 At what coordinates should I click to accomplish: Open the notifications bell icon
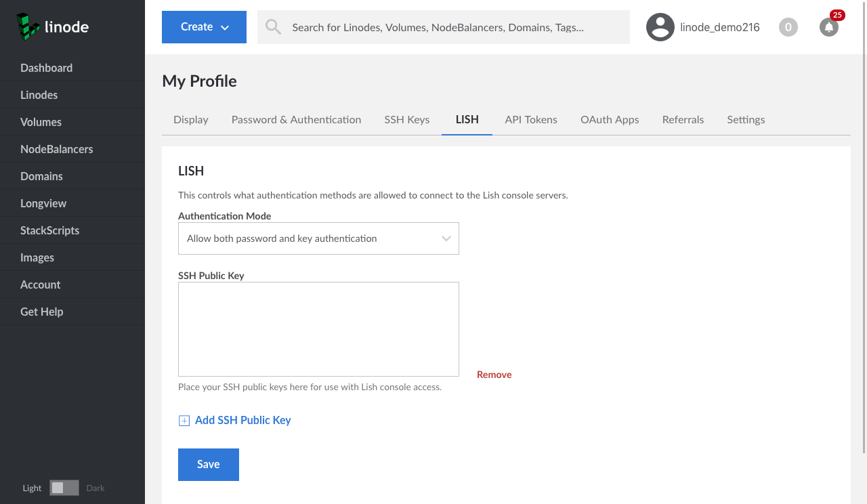pos(828,27)
